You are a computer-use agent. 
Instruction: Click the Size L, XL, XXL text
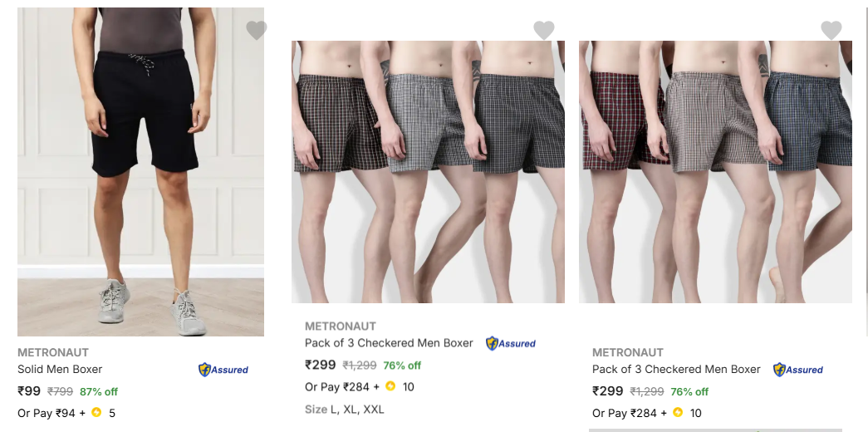click(x=345, y=410)
